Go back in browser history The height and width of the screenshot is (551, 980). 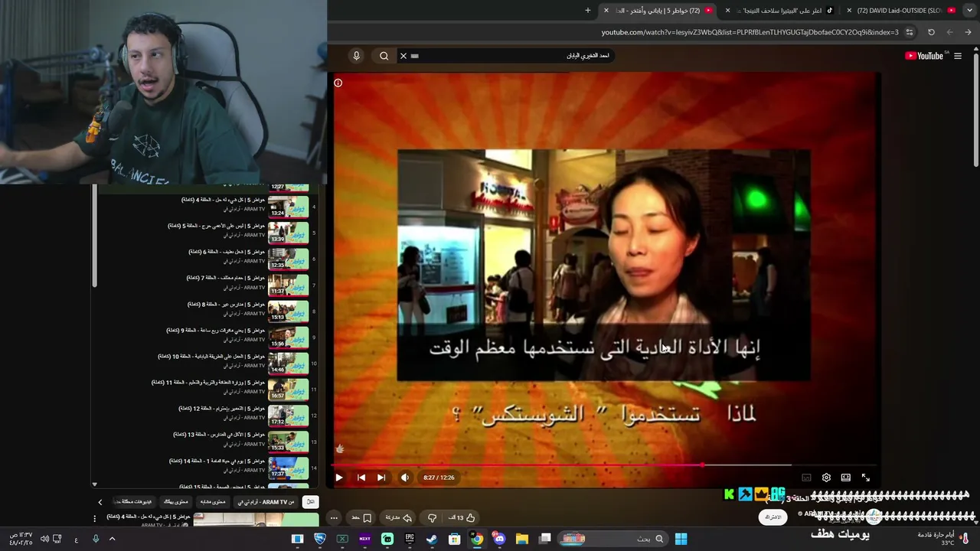969,32
